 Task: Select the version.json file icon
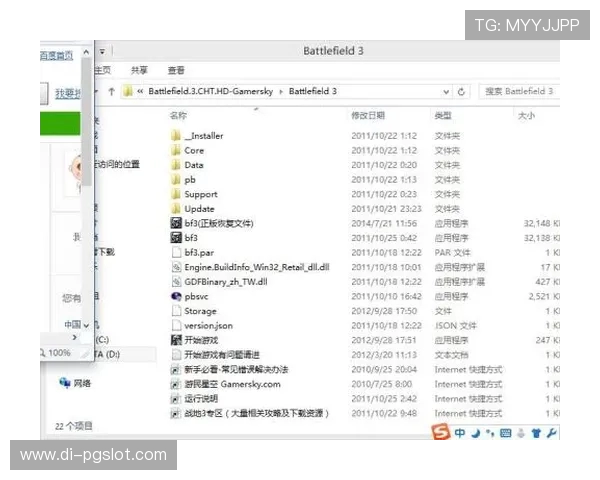176,325
